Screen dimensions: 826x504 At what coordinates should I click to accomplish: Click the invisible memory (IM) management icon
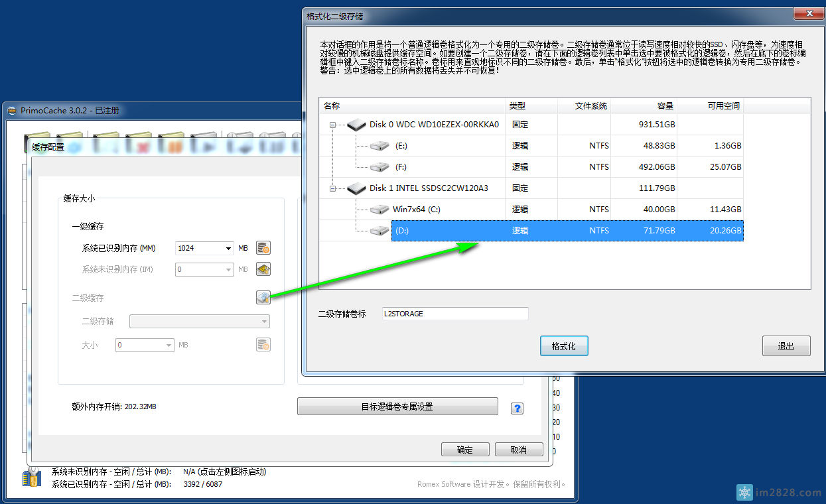(263, 269)
